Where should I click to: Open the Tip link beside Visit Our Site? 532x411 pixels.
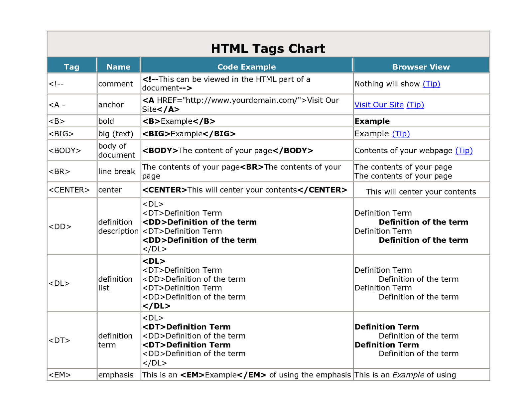pos(415,105)
